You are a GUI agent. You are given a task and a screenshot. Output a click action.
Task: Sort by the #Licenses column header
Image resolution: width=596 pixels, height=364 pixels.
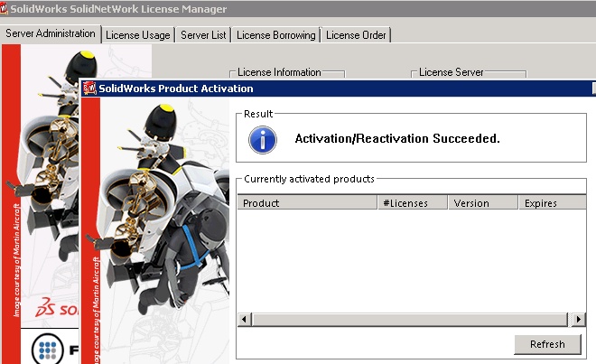(x=413, y=202)
